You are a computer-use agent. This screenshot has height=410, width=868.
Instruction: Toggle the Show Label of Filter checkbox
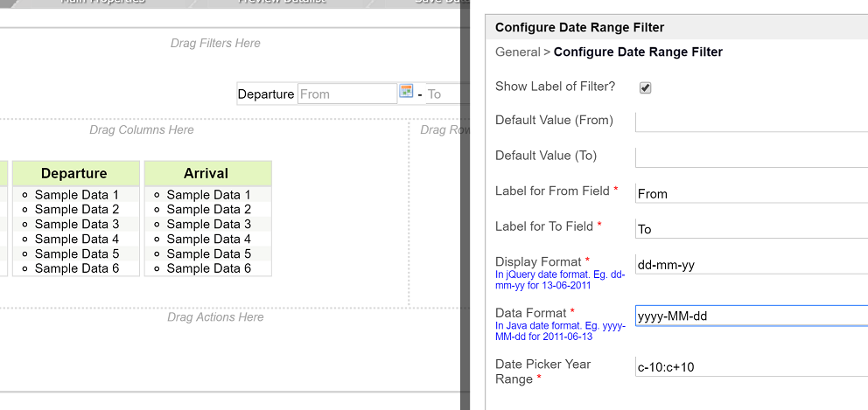click(x=645, y=87)
